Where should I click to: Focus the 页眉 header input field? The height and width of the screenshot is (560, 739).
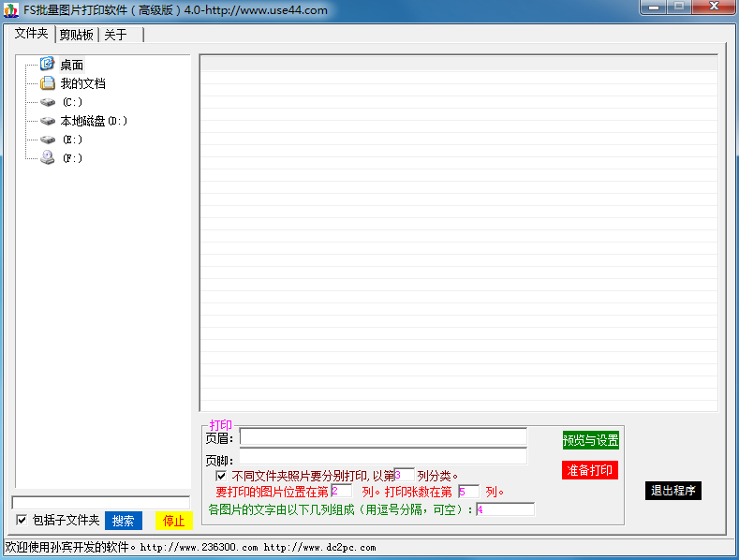383,436
